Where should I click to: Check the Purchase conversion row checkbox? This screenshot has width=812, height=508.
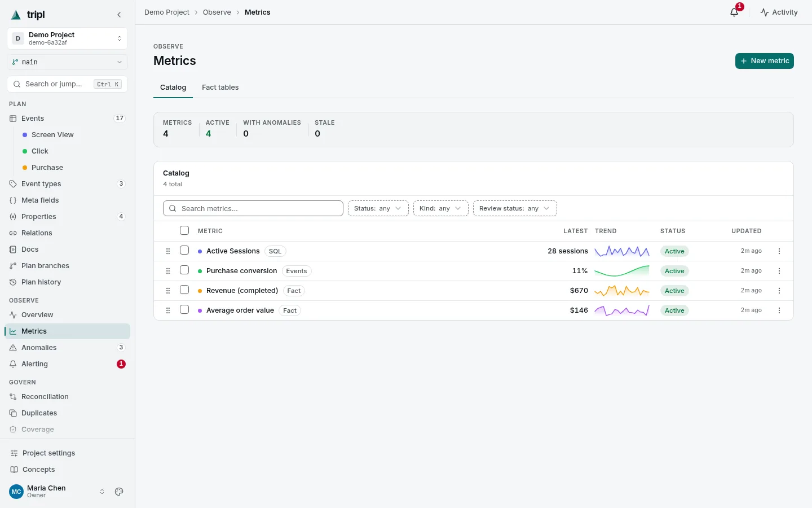click(x=184, y=270)
